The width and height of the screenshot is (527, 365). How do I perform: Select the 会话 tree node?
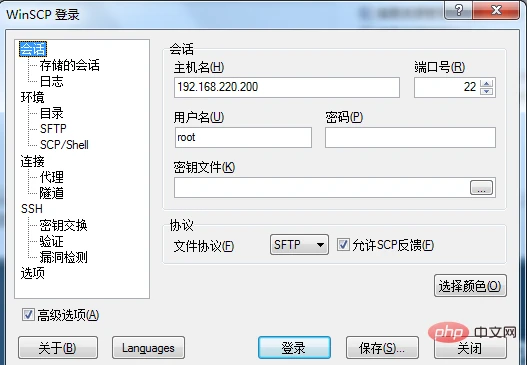pos(33,49)
